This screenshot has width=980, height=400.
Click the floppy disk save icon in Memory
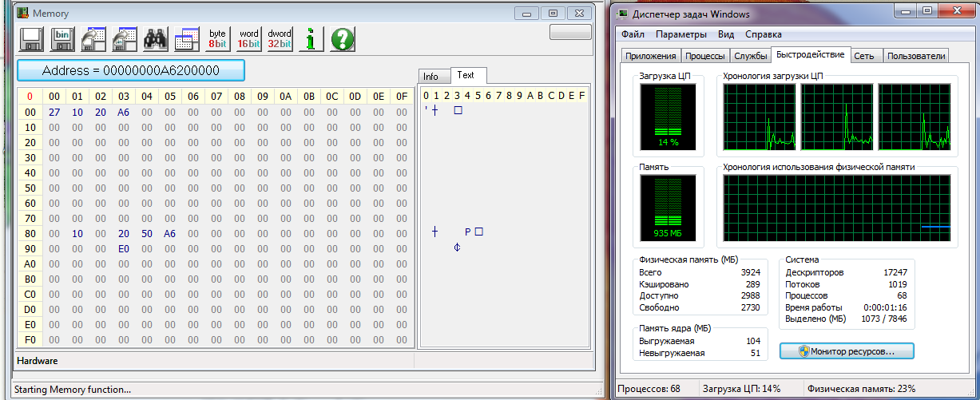click(x=30, y=38)
